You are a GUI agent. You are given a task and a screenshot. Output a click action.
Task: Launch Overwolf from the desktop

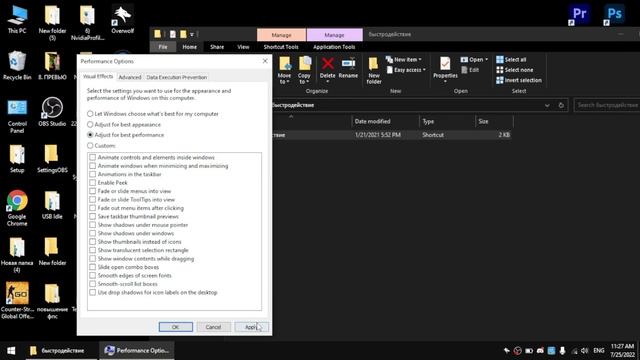click(x=122, y=19)
